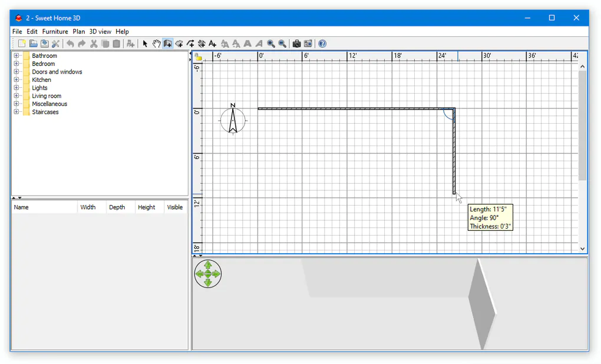Sort furniture list by Name column

coord(44,207)
